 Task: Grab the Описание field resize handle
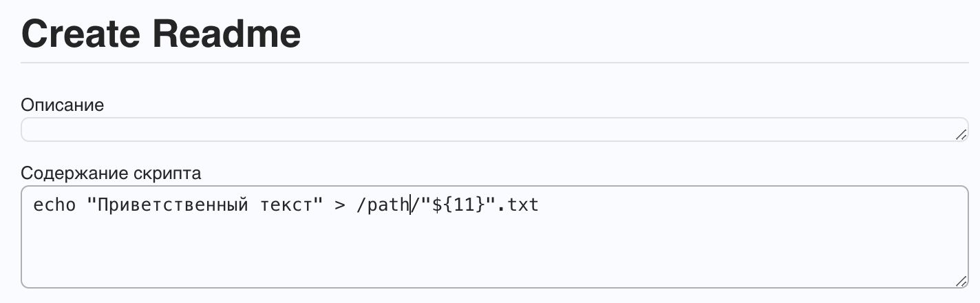961,136
